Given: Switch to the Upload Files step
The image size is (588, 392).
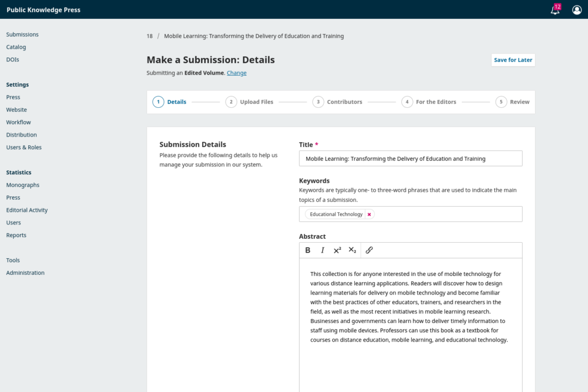Looking at the screenshot, I should (x=251, y=102).
